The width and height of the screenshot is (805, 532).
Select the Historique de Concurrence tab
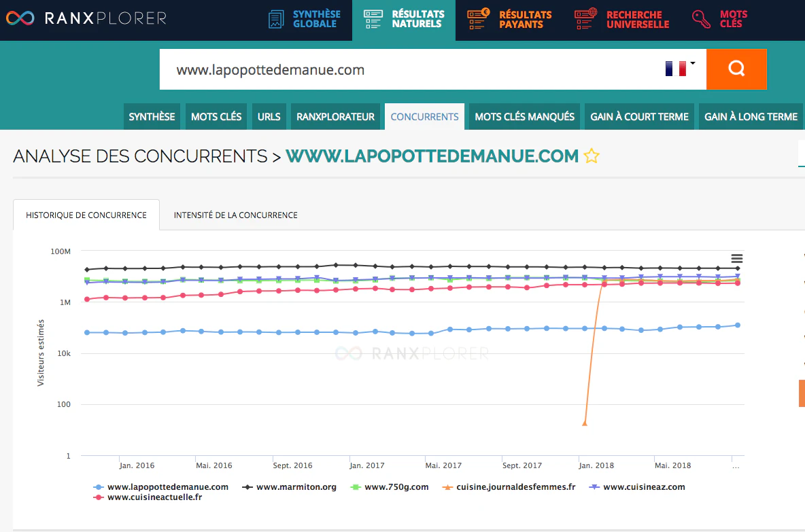point(86,215)
